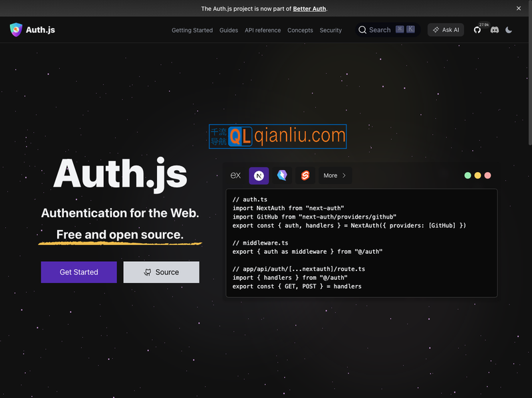Select the SvelteKit framework icon
This screenshot has width=532, height=398.
(305, 175)
